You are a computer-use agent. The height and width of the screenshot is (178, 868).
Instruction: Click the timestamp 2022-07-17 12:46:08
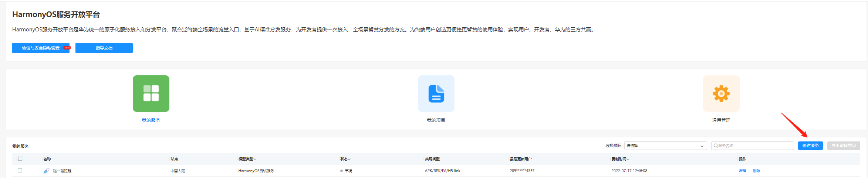[x=629, y=171]
